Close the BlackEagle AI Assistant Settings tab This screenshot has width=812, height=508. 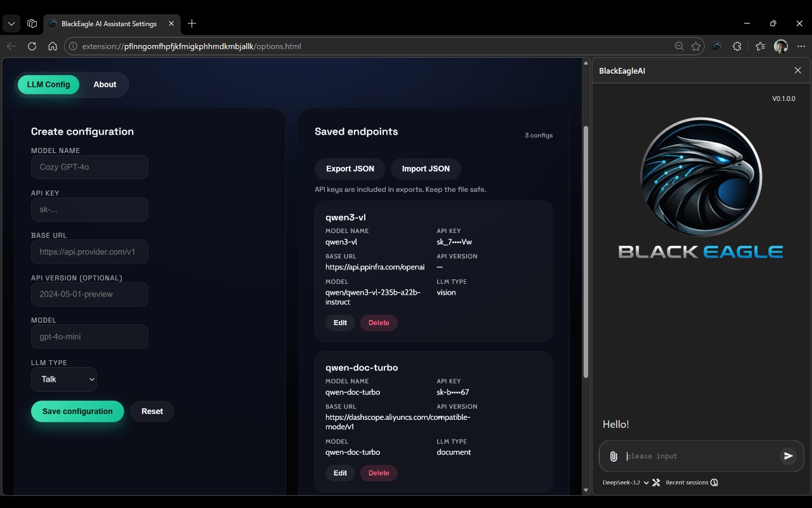(171, 23)
